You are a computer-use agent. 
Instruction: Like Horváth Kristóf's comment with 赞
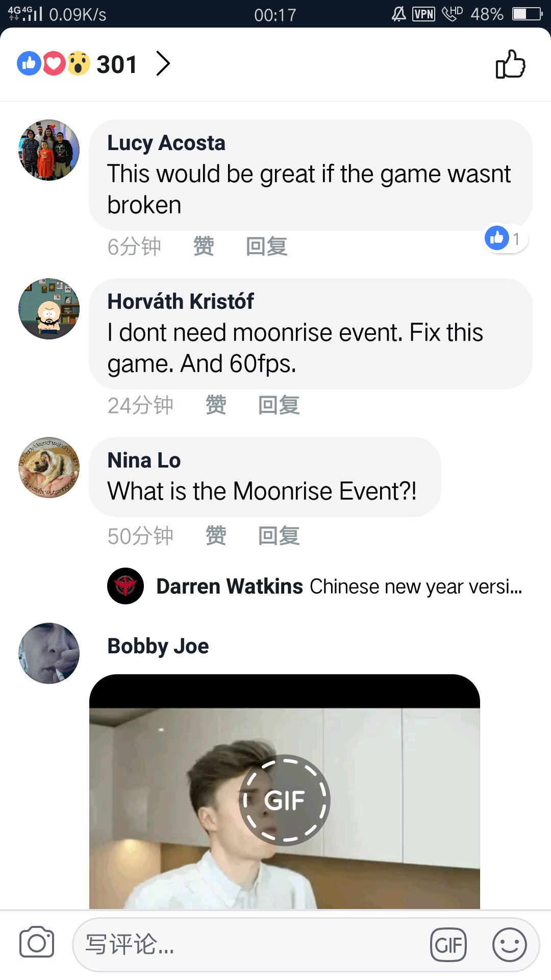point(216,405)
